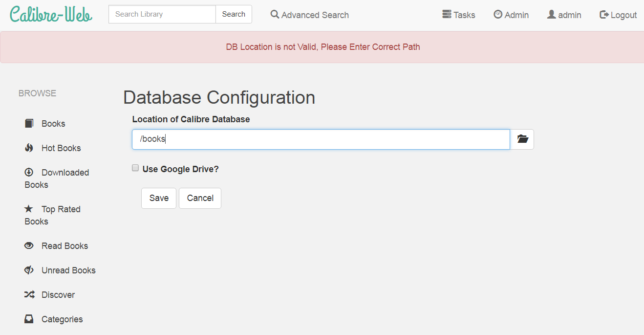Click the Discover shuffle icon
This screenshot has width=644, height=335.
[x=29, y=294]
